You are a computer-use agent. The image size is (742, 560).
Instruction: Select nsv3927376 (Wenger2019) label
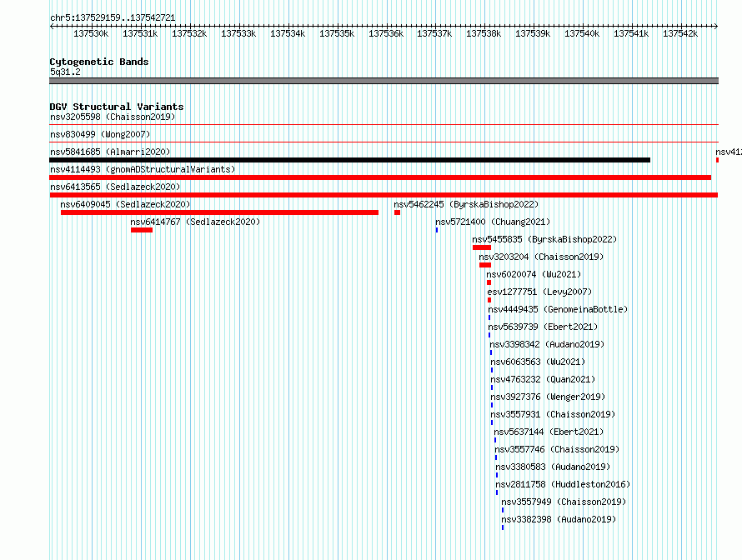[x=548, y=397]
